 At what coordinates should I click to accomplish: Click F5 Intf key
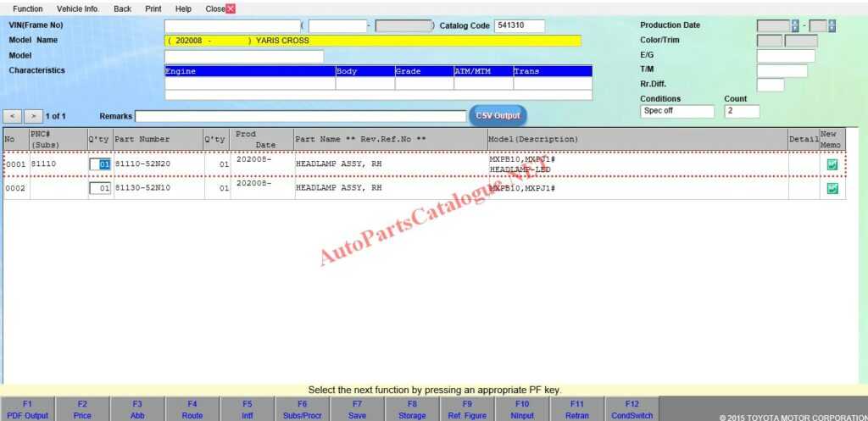pos(247,409)
